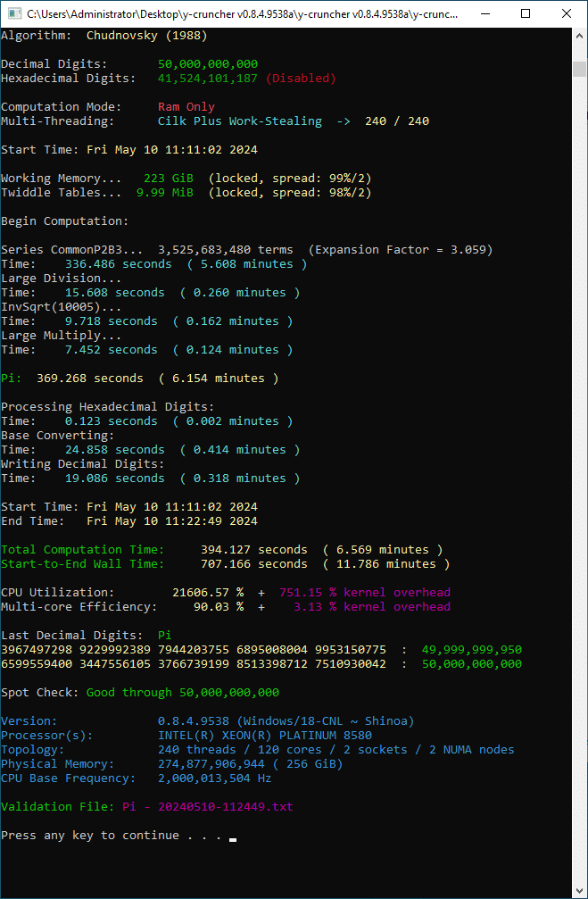
Task: Click the '9.99 MiB' twiddle tables value
Action: [165, 193]
